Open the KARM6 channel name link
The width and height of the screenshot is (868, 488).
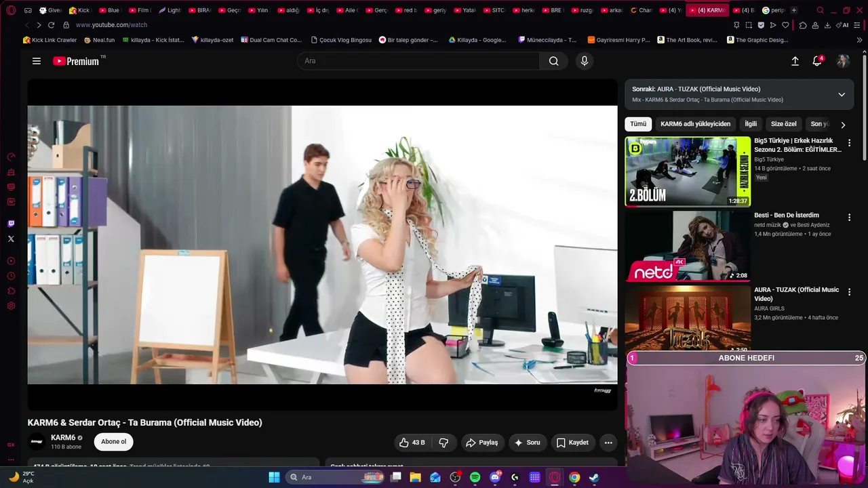click(x=63, y=438)
